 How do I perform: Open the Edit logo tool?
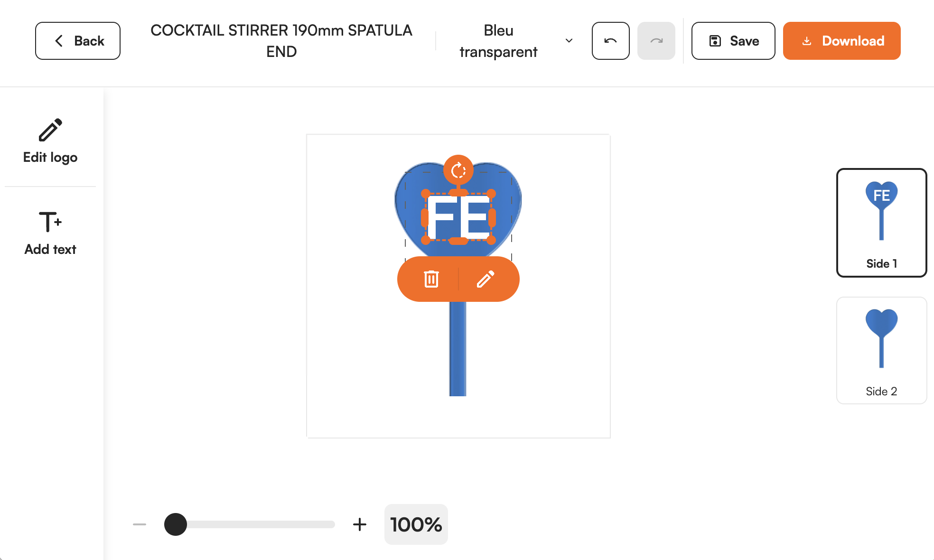pyautogui.click(x=50, y=141)
